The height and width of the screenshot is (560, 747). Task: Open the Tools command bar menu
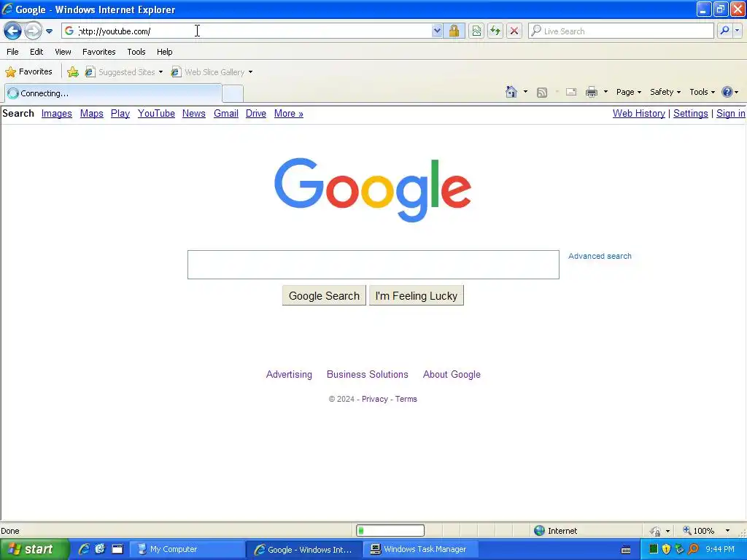click(702, 92)
